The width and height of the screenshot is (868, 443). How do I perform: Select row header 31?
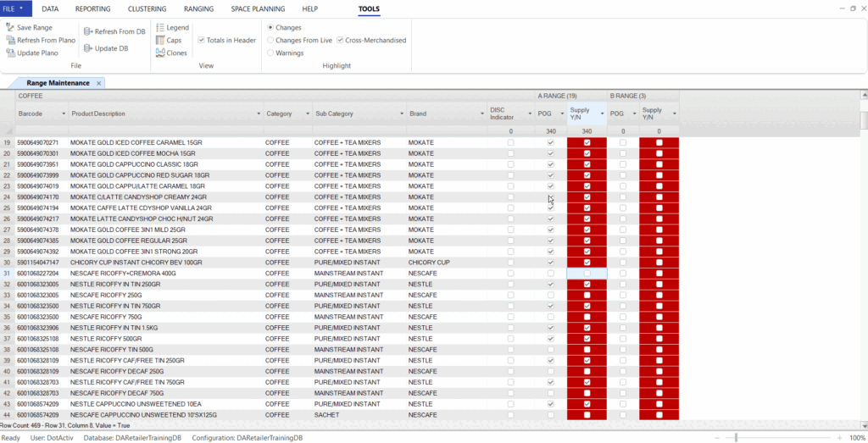click(x=7, y=274)
